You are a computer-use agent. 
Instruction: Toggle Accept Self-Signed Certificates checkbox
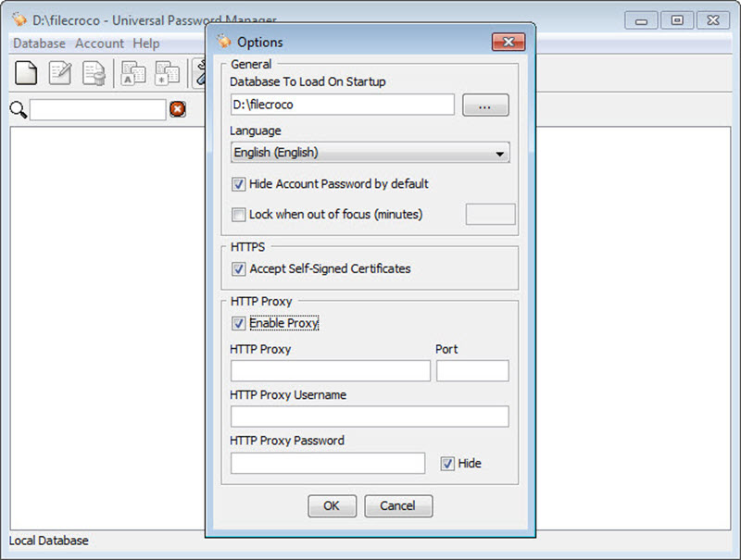(239, 268)
